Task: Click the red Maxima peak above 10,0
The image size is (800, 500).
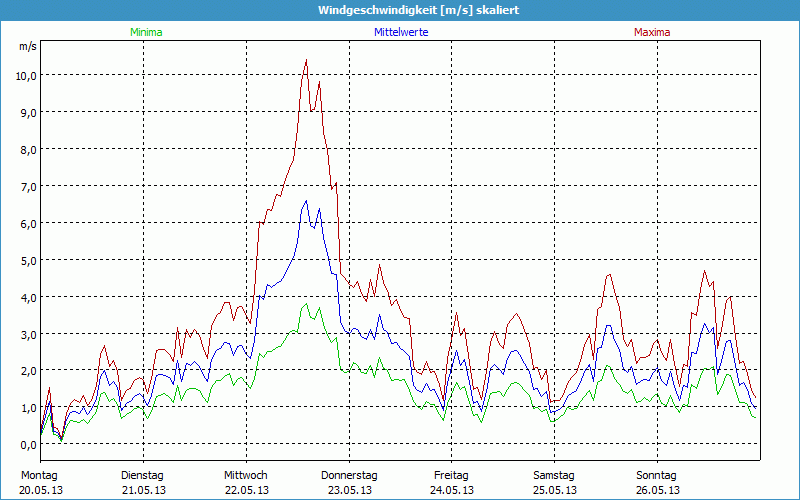Action: (x=306, y=60)
